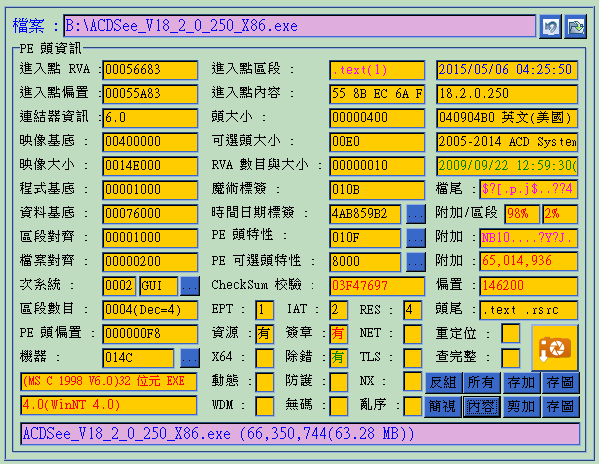The width and height of the screenshot is (599, 464).
Task: Click copyright field 2005-2014 ACD System
Action: [x=507, y=142]
